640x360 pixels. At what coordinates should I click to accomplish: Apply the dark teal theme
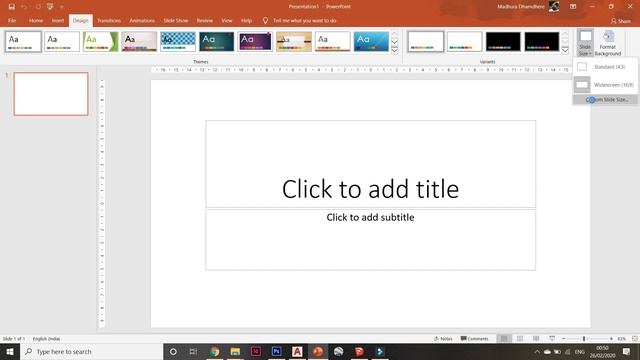[x=217, y=42]
